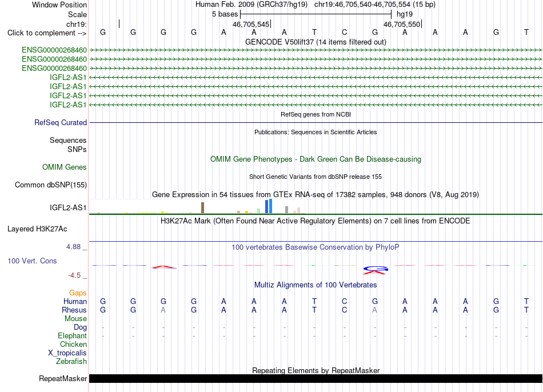Click the Scale label
The image size is (543, 392).
[77, 14]
